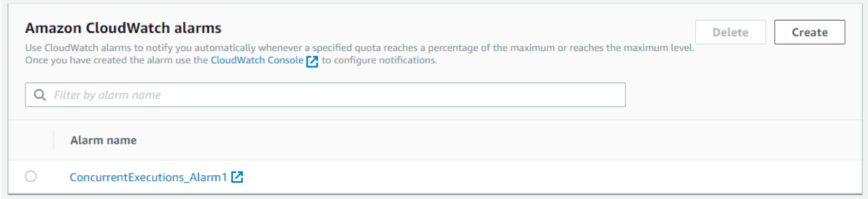
Task: Sort by the Alarm name column header
Action: pos(104,140)
